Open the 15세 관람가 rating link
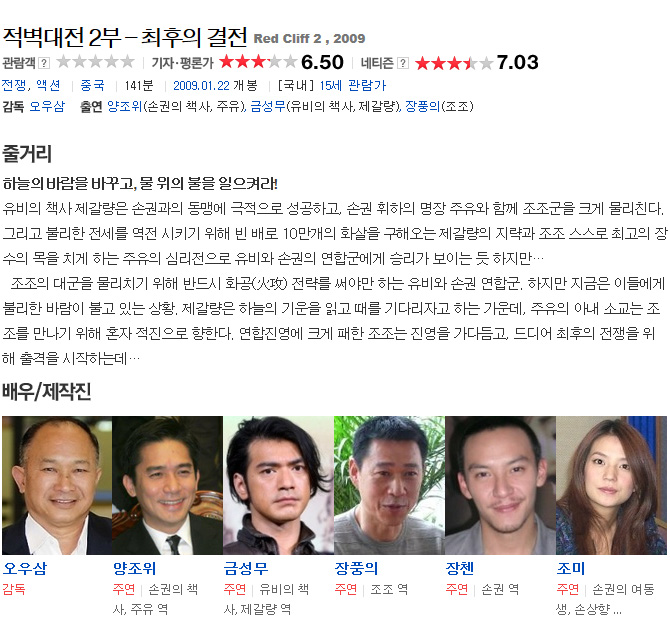 tap(353, 85)
